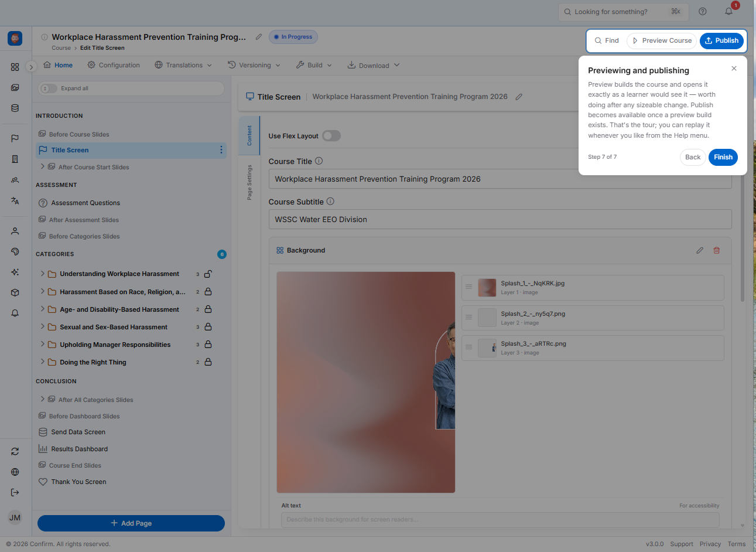Open the help question mark icon
Image resolution: width=756 pixels, height=552 pixels.
pyautogui.click(x=703, y=11)
